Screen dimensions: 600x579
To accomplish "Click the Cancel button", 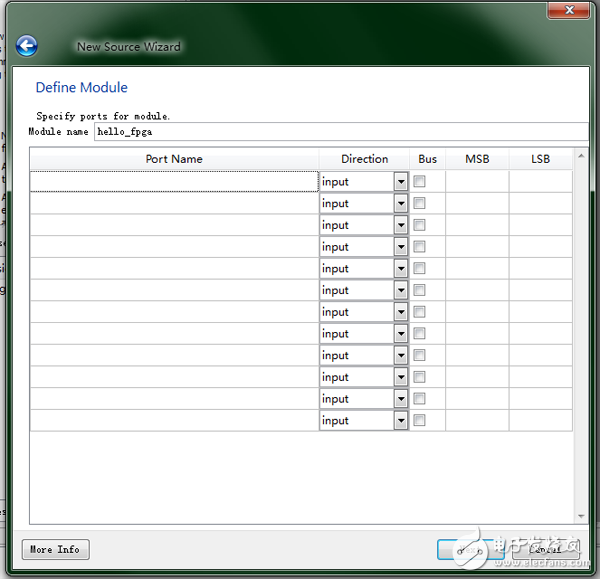I will click(x=546, y=549).
